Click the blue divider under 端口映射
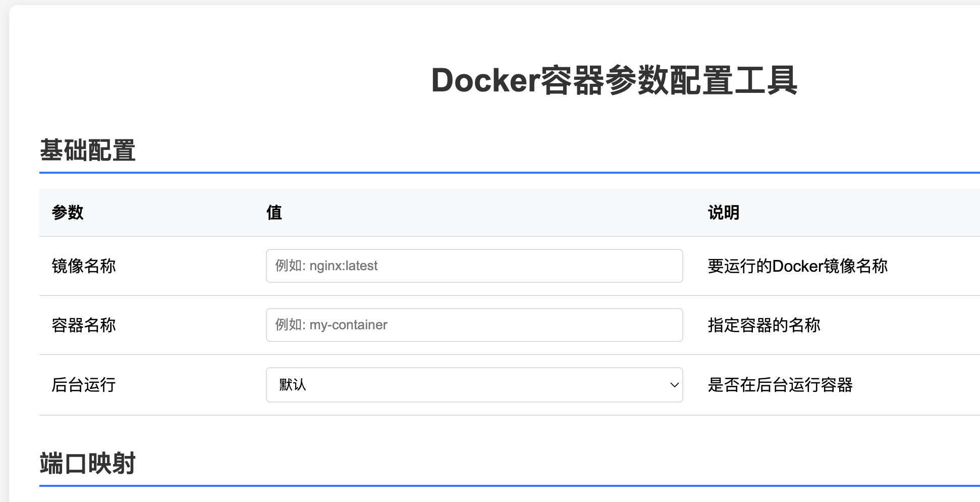Screen dimensions: 980x502 (505, 486)
